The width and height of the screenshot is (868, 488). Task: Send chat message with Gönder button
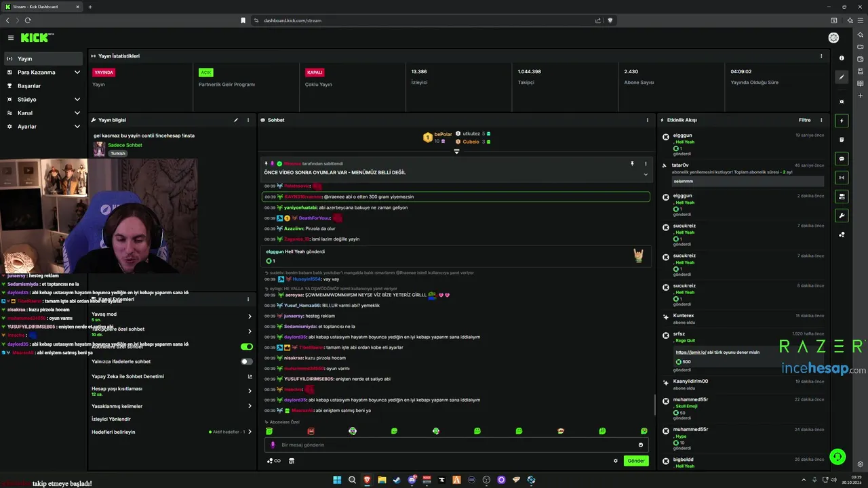click(636, 461)
